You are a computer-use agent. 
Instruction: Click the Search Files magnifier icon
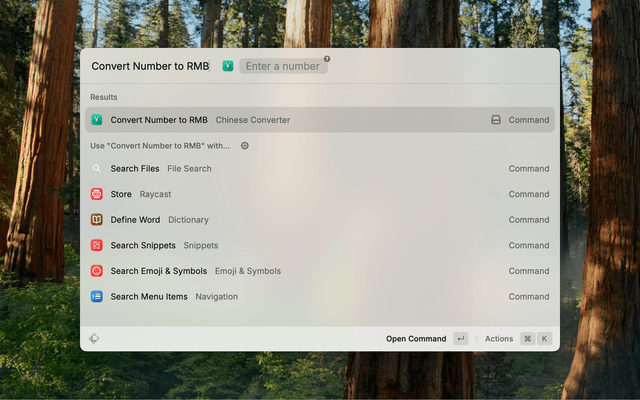[96, 169]
